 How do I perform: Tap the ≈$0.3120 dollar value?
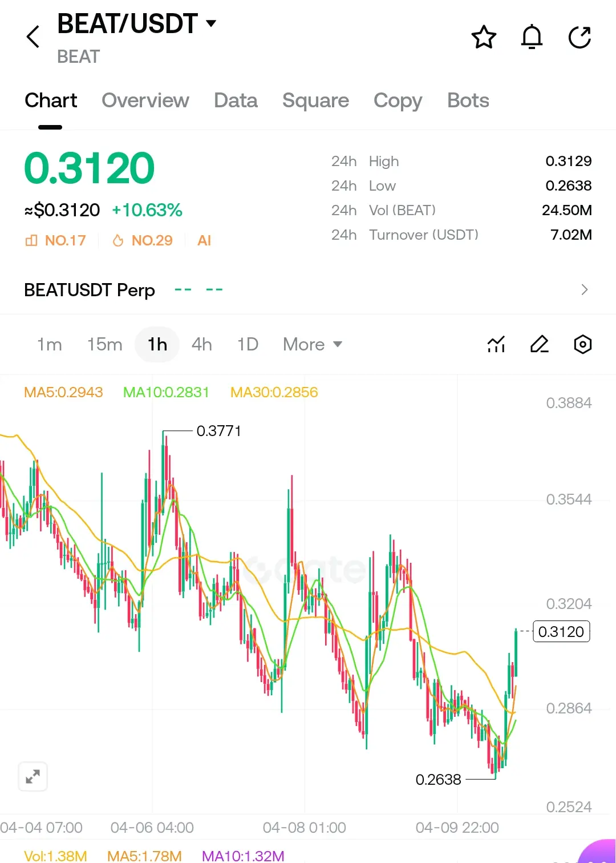(62, 210)
